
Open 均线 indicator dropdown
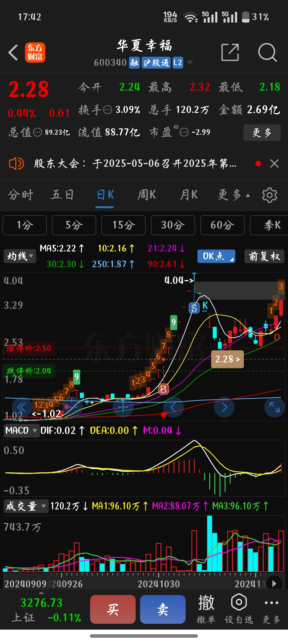20,256
